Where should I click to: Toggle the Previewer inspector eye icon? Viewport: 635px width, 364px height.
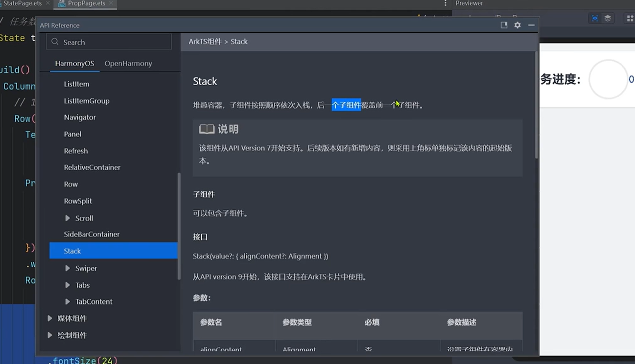click(595, 19)
